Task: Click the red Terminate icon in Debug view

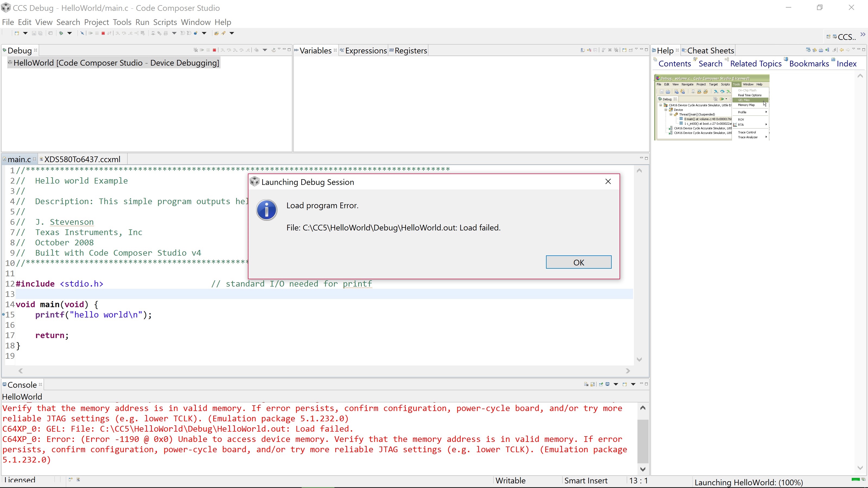Action: [215, 50]
